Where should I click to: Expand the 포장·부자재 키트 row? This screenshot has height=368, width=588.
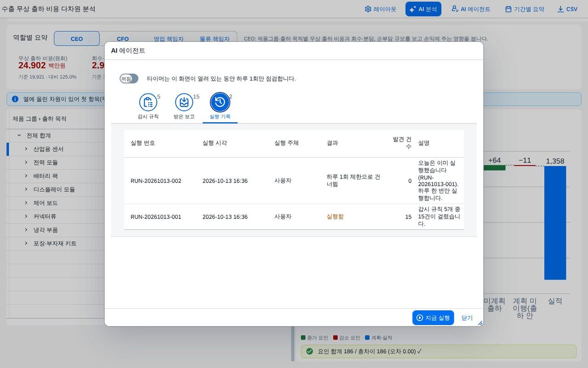coord(26,243)
